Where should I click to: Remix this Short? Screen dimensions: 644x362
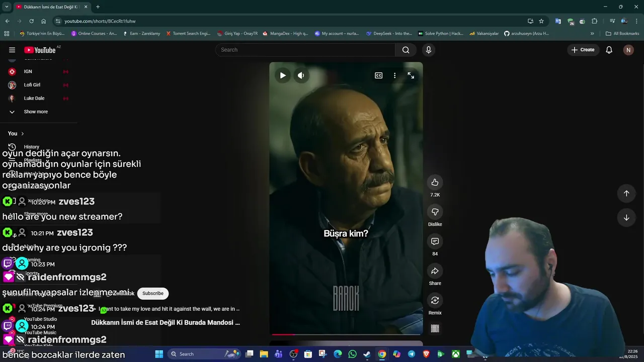[x=435, y=301]
